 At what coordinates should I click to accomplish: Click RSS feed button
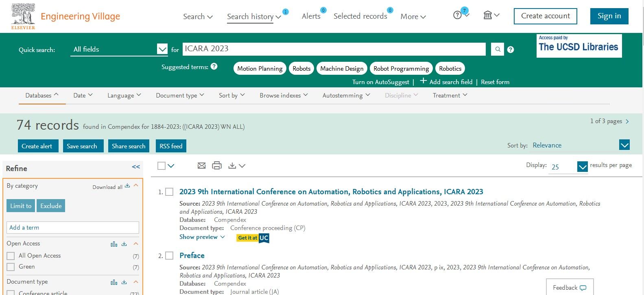pos(171,146)
